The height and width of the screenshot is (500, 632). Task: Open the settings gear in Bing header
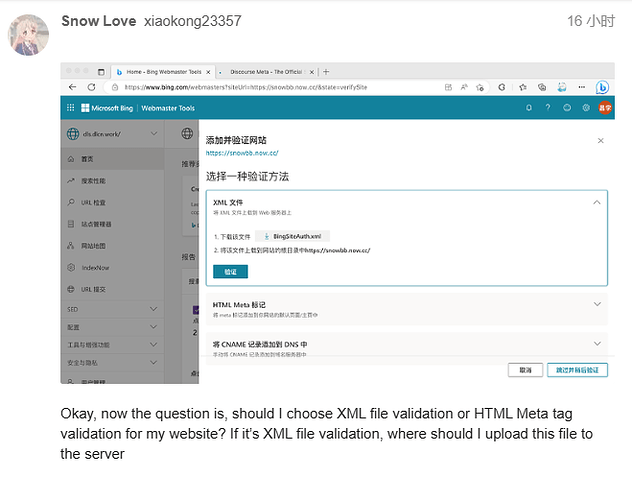[x=585, y=107]
